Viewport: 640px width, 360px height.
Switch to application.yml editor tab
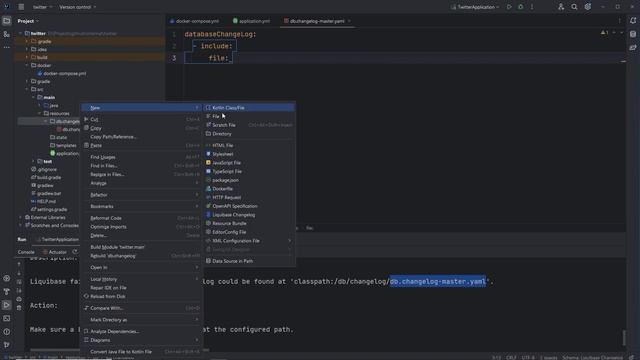coord(251,21)
